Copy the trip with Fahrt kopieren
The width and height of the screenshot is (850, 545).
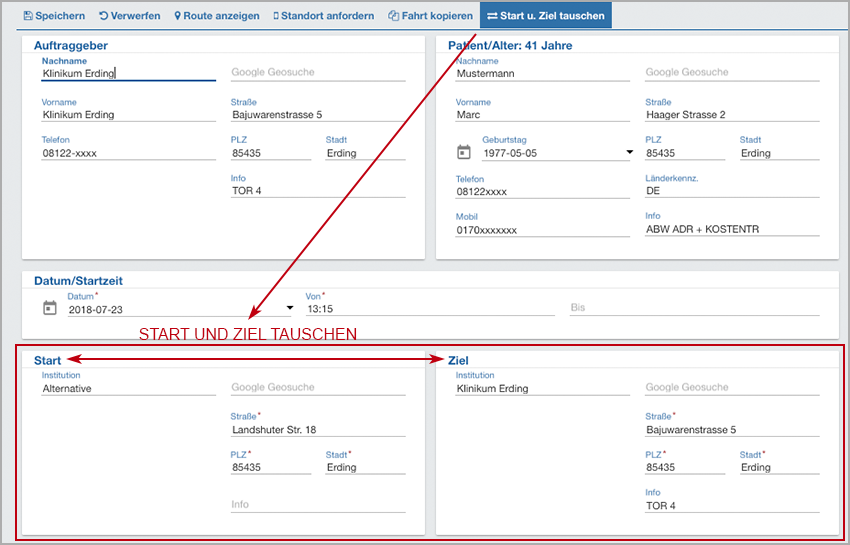pyautogui.click(x=430, y=16)
